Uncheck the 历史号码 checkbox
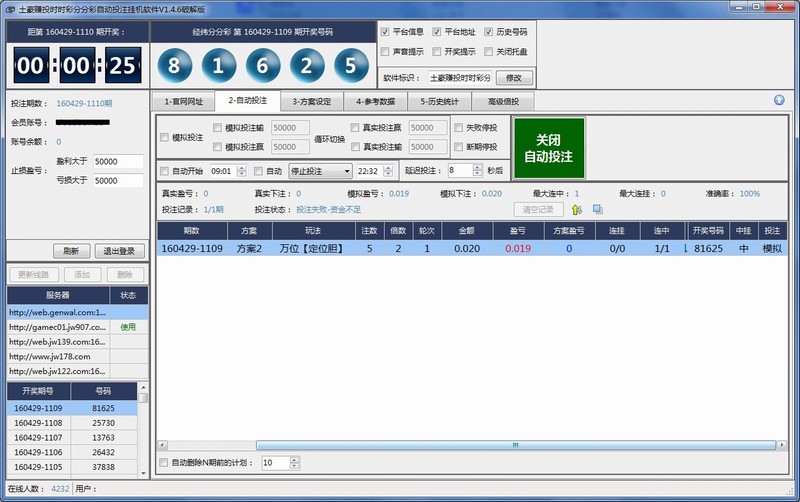 [x=488, y=32]
